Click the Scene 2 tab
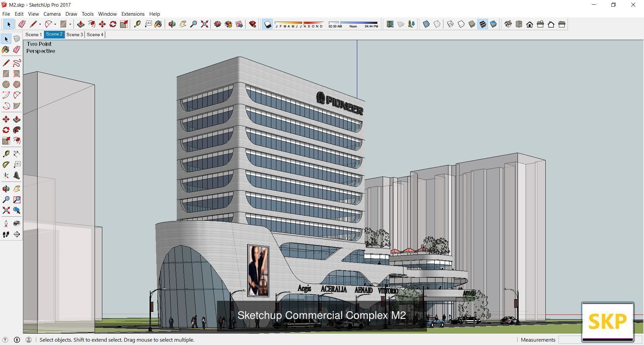The height and width of the screenshot is (345, 644). (x=54, y=34)
